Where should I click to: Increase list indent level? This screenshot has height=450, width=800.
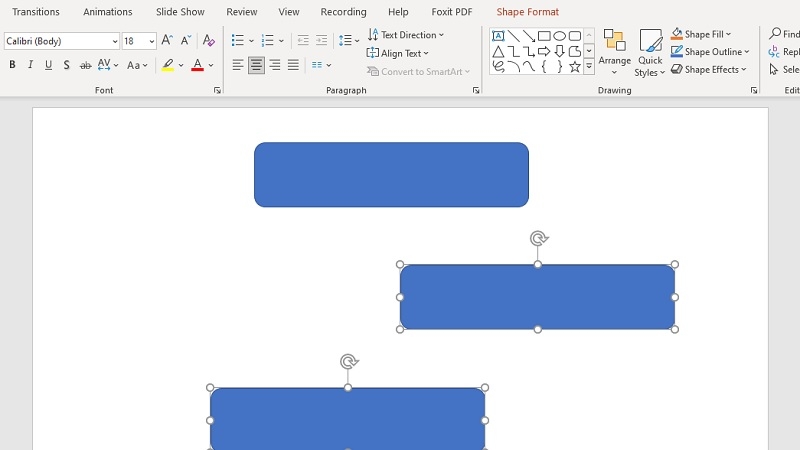tap(321, 40)
